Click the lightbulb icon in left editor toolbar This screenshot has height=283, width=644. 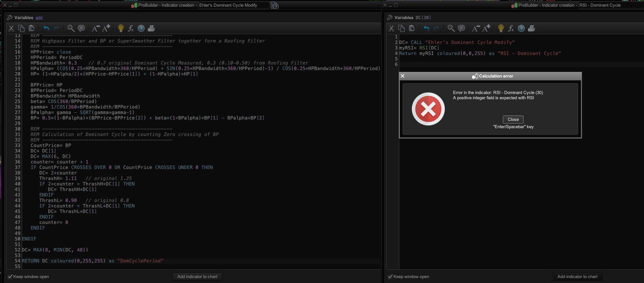[x=121, y=28]
